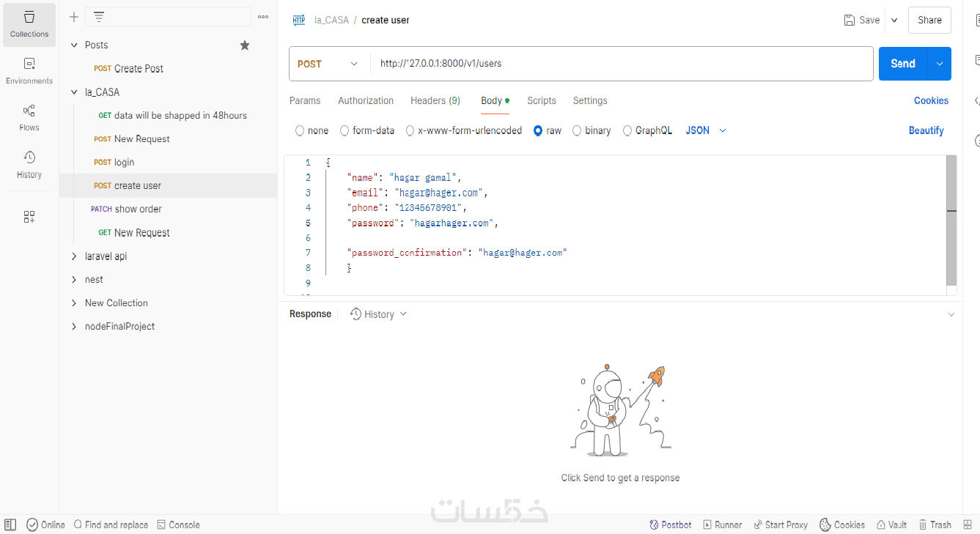This screenshot has width=980, height=534.
Task: Expand the New Collection folder
Action: (x=74, y=303)
